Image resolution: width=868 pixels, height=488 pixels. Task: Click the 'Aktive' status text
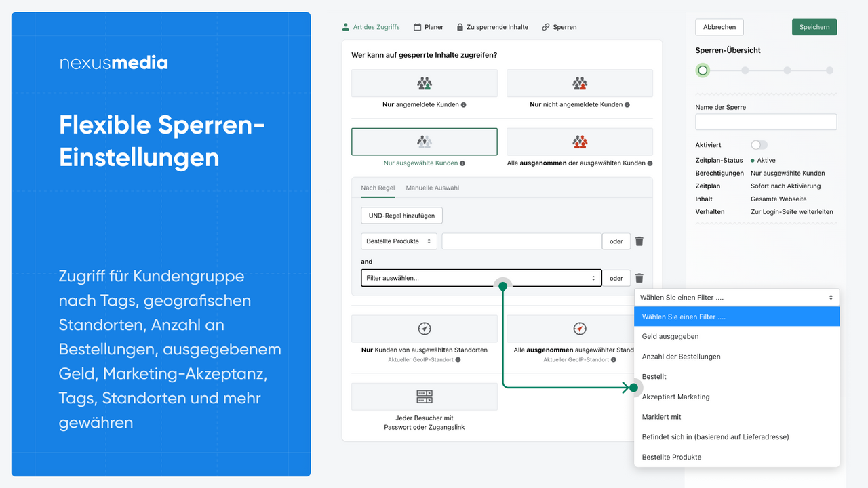click(x=766, y=161)
